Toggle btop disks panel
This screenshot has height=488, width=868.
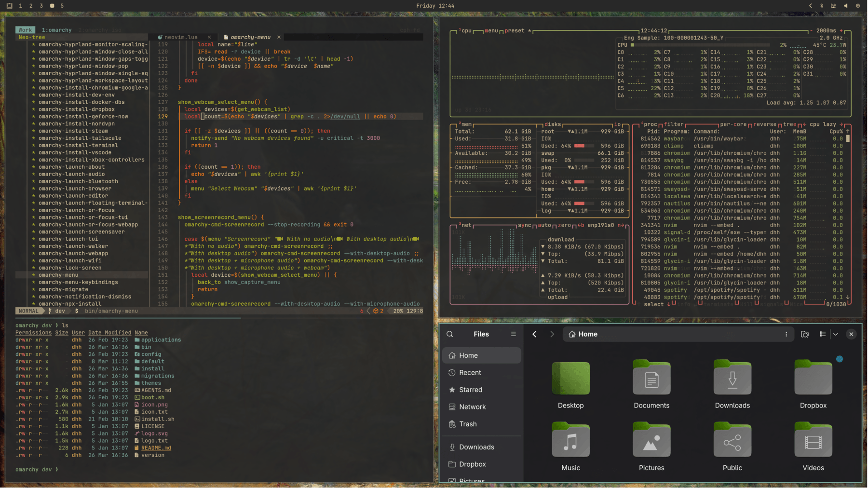[553, 124]
